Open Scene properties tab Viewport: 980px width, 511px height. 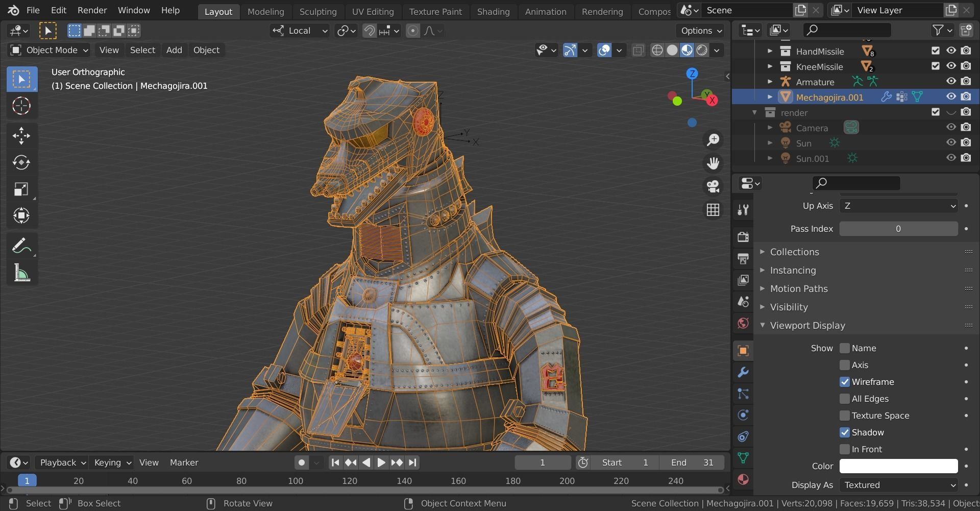point(743,301)
